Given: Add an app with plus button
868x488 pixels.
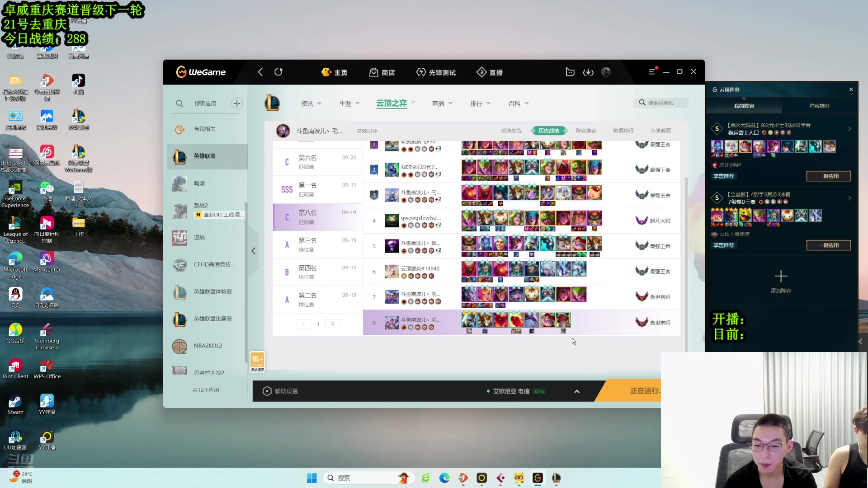Looking at the screenshot, I should pyautogui.click(x=237, y=103).
